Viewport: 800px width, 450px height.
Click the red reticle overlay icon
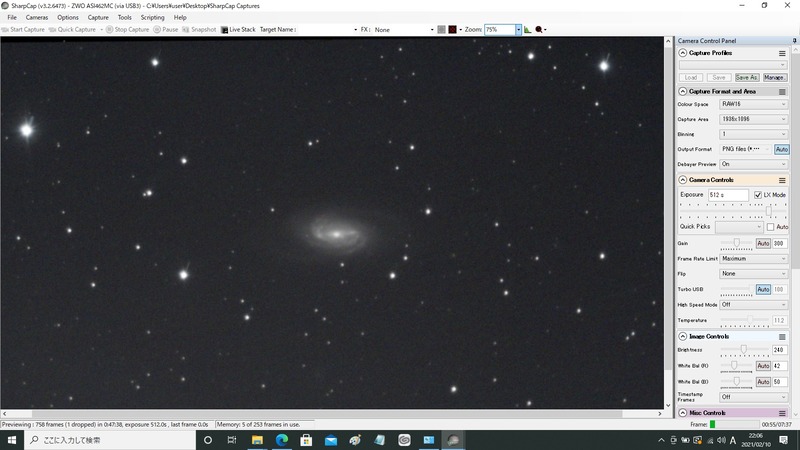[453, 30]
